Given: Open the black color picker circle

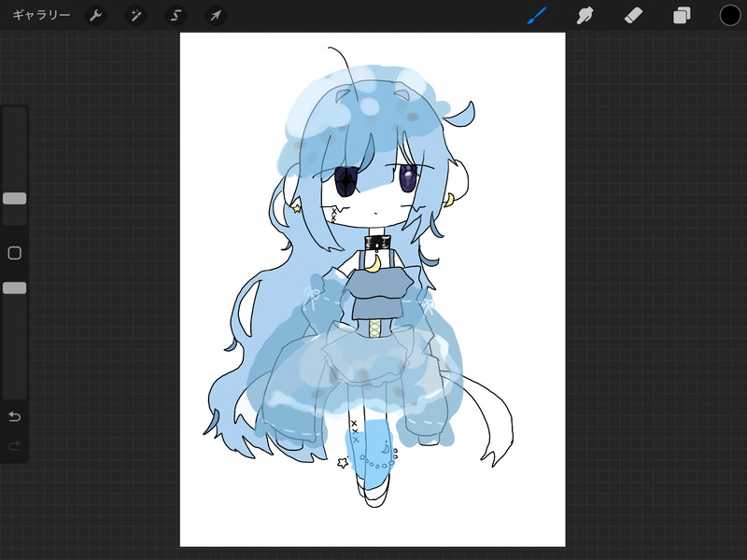Looking at the screenshot, I should coord(730,15).
